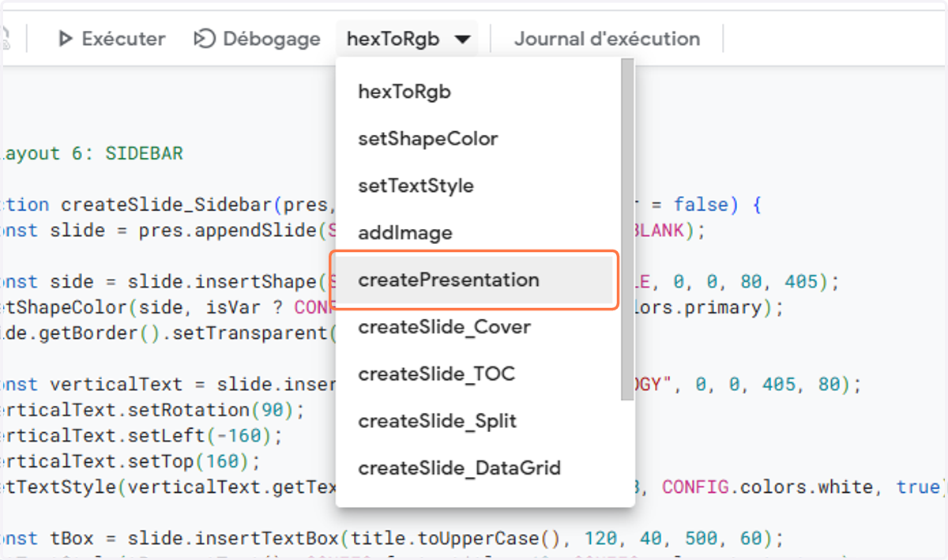The image size is (948, 560).
Task: Click the 'SIDEBAR' comment line
Action: pyautogui.click(x=92, y=153)
